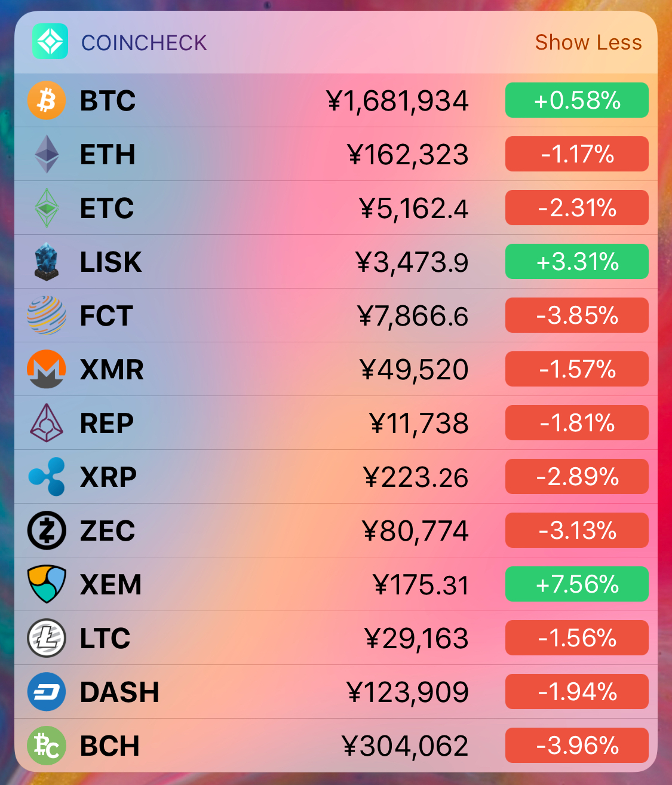The height and width of the screenshot is (785, 672).
Task: Tap the Augur REP triangle icon
Action: [47, 423]
